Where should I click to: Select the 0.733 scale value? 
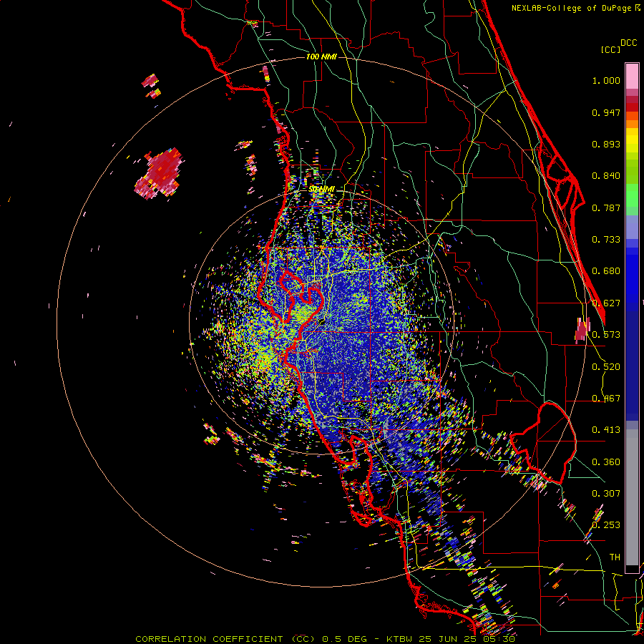tap(606, 240)
